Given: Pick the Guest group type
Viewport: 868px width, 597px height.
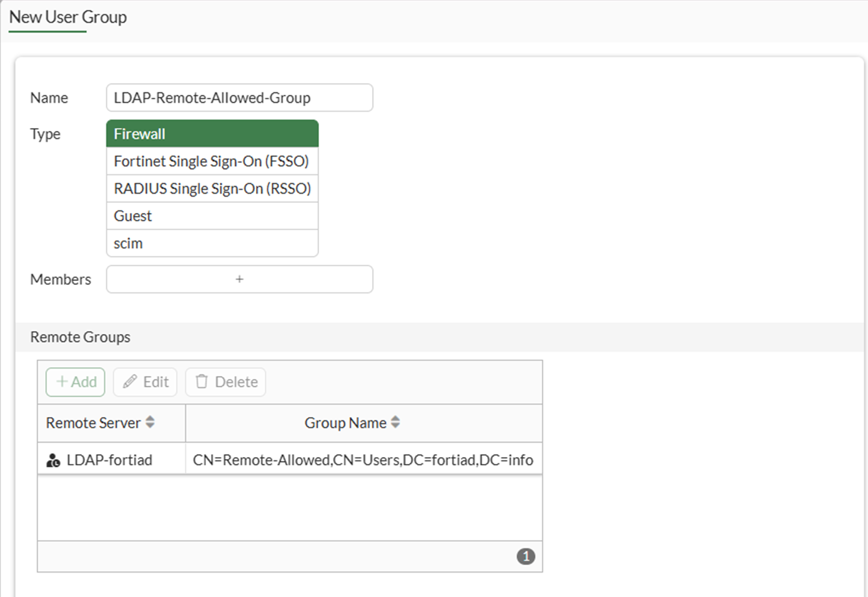Looking at the screenshot, I should coord(212,216).
